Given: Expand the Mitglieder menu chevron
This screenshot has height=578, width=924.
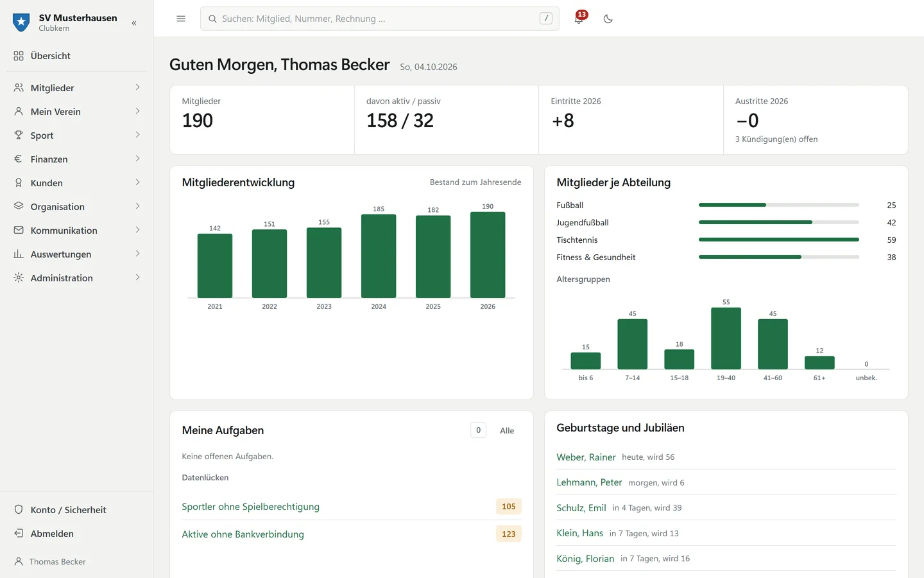Looking at the screenshot, I should pyautogui.click(x=137, y=87).
